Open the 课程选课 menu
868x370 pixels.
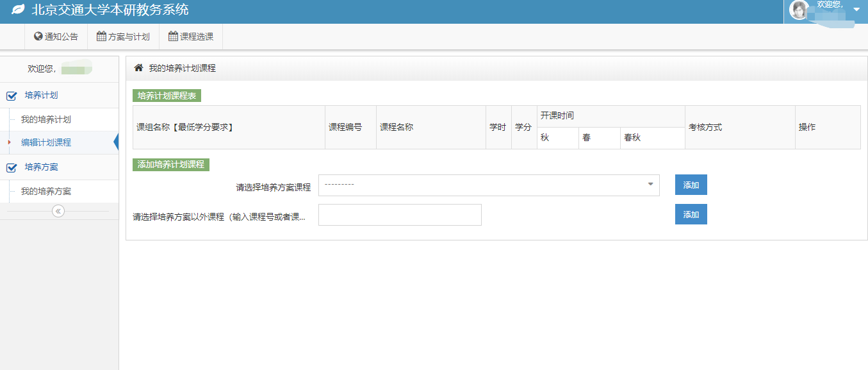191,37
